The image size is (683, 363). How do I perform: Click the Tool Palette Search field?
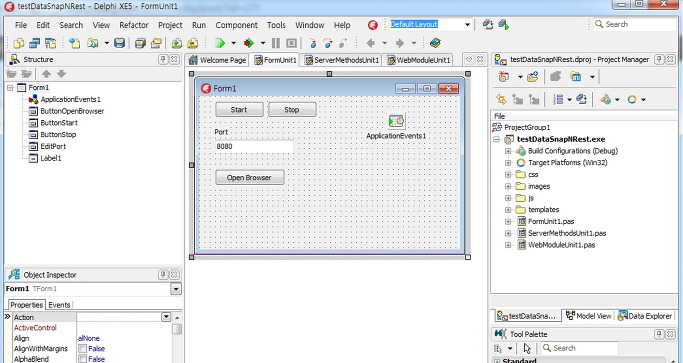tap(579, 348)
